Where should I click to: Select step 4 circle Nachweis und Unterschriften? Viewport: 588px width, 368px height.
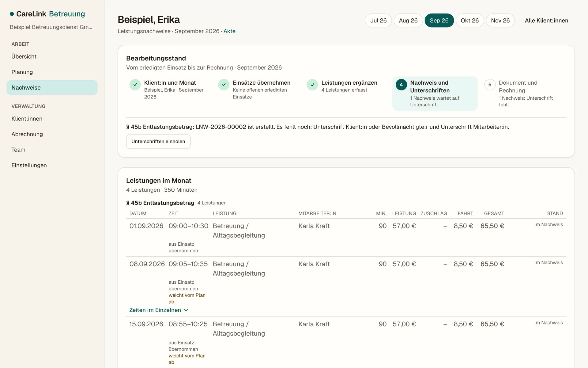click(401, 85)
